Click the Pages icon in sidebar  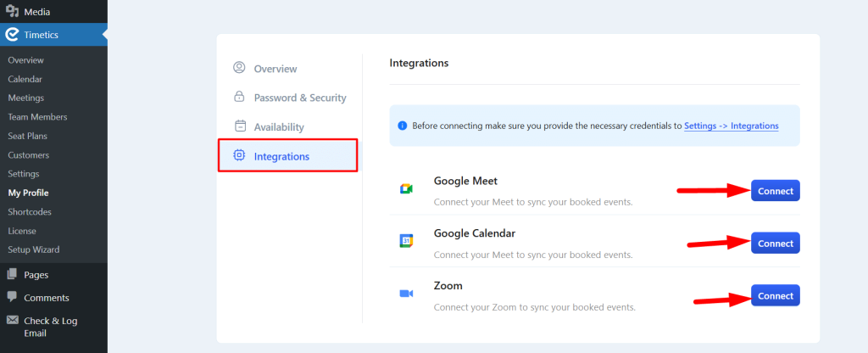pos(12,274)
